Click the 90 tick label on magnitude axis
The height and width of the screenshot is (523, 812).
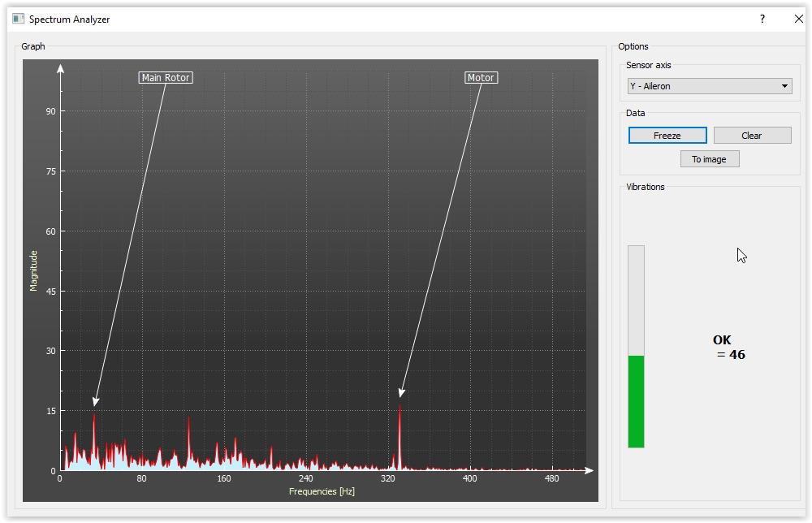pyautogui.click(x=50, y=111)
